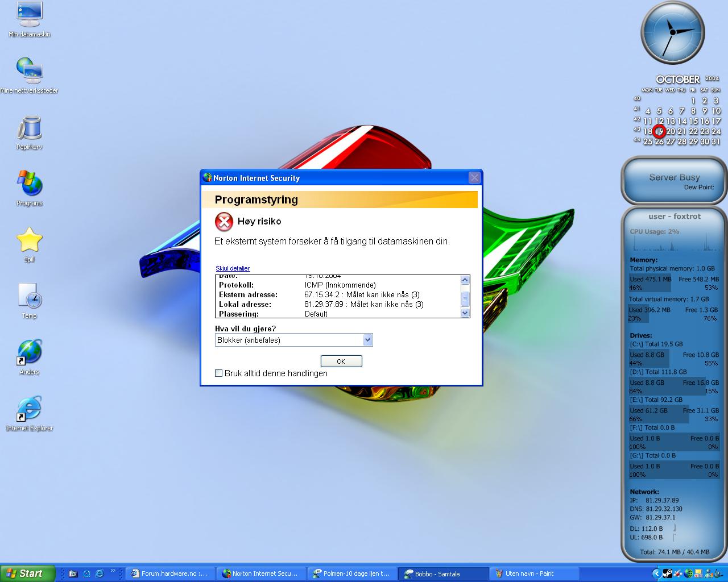Screen dimensions: 728x582
Task: Show more Quick Launch items chevron
Action: click(113, 571)
